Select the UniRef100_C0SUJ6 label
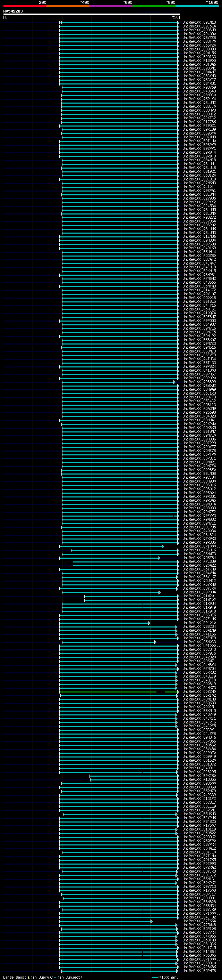The width and height of the screenshot is (222, 980). (x=199, y=550)
